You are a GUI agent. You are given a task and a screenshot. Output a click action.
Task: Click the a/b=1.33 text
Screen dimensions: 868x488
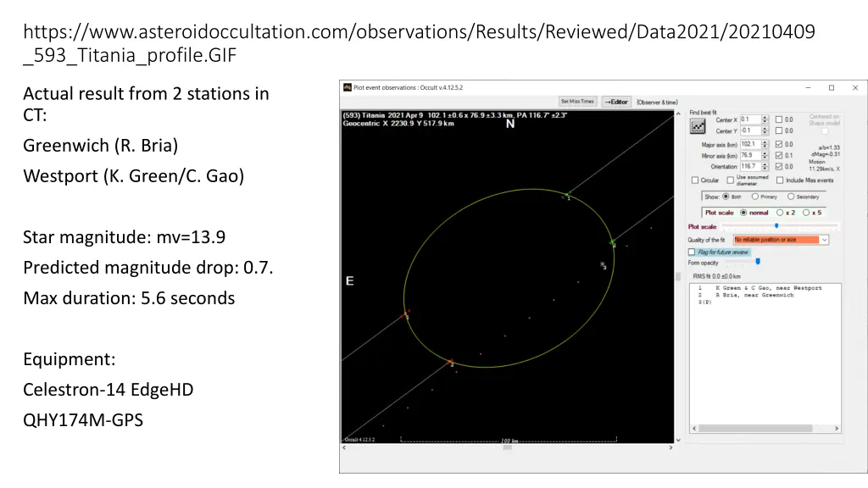[829, 147]
